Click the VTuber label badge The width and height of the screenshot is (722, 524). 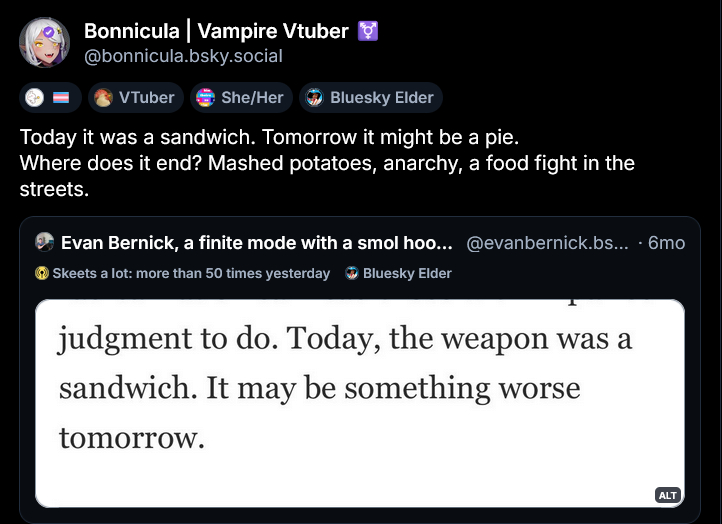(135, 97)
